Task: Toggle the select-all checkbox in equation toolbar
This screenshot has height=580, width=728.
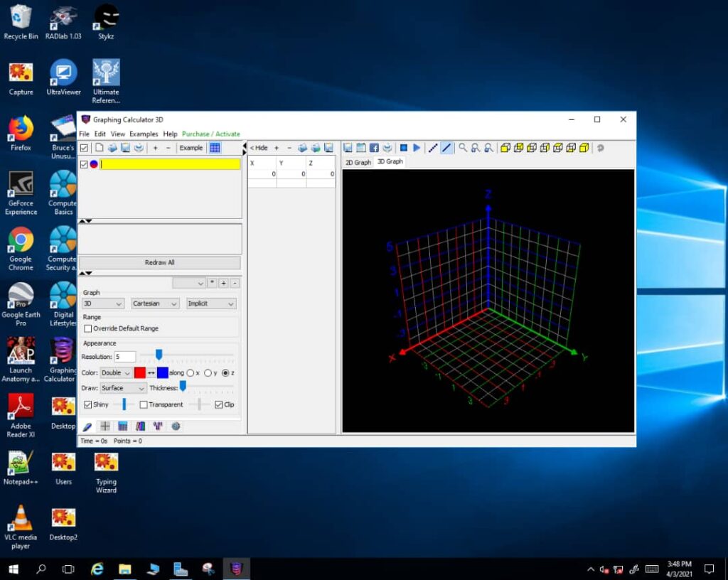Action: pos(84,148)
